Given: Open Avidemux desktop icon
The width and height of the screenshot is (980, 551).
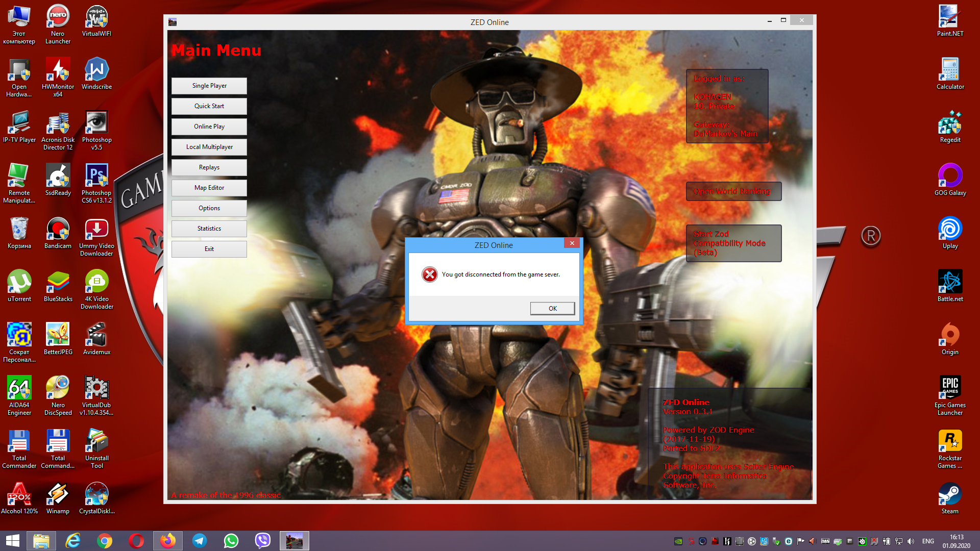Looking at the screenshot, I should tap(96, 339).
